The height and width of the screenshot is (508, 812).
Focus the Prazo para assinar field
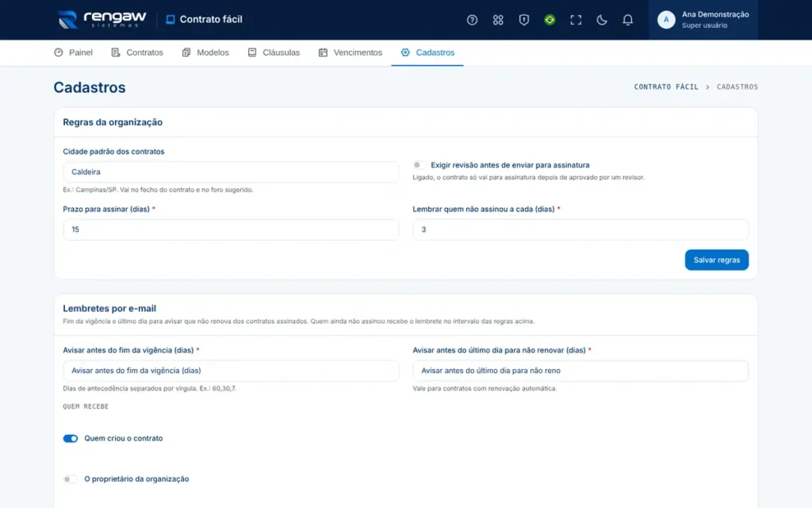[x=231, y=229]
